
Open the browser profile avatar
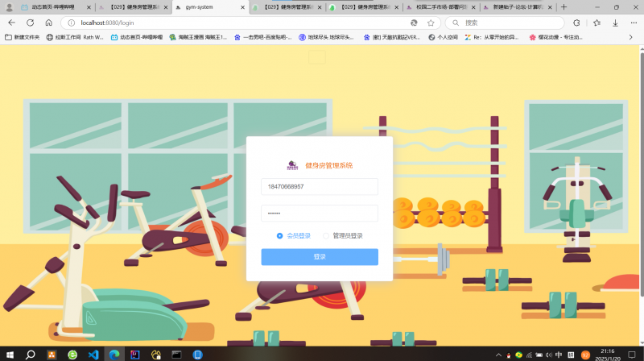tap(9, 7)
